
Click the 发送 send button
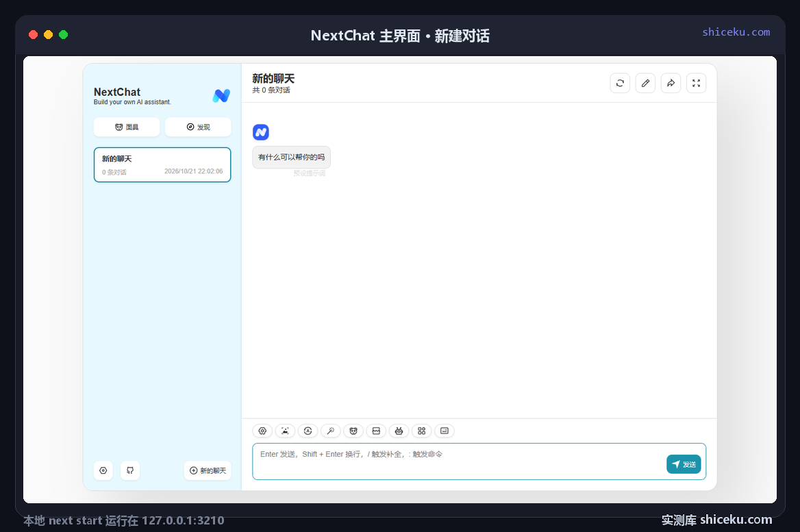pos(684,464)
